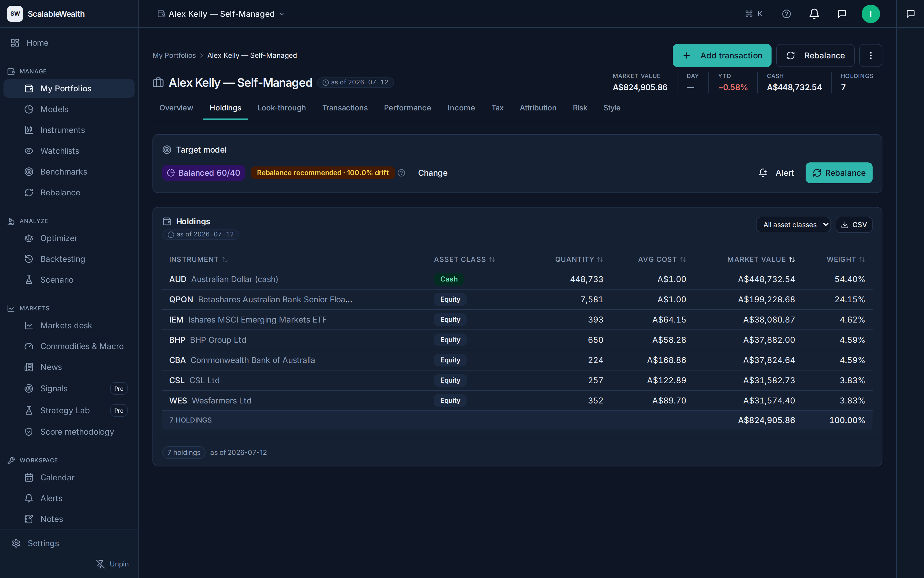924x578 pixels.
Task: Open Alerts in Workspace sidebar
Action: click(x=69, y=498)
